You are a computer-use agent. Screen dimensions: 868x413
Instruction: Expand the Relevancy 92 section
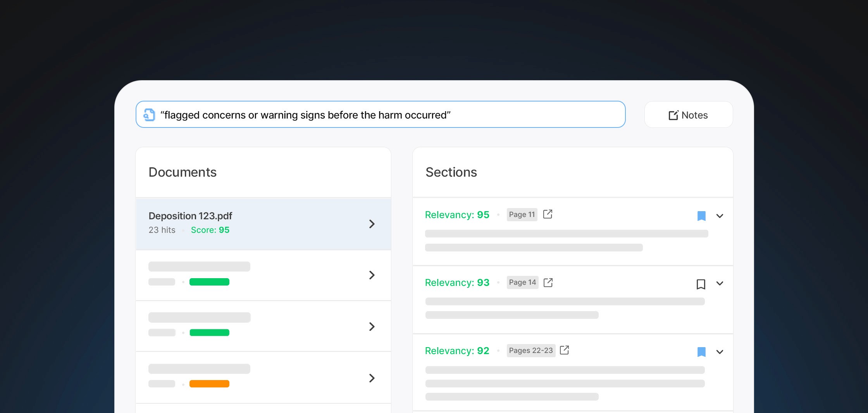click(720, 352)
